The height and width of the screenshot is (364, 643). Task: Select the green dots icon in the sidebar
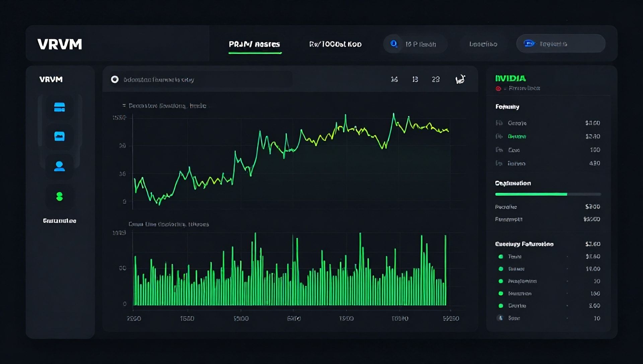click(60, 196)
